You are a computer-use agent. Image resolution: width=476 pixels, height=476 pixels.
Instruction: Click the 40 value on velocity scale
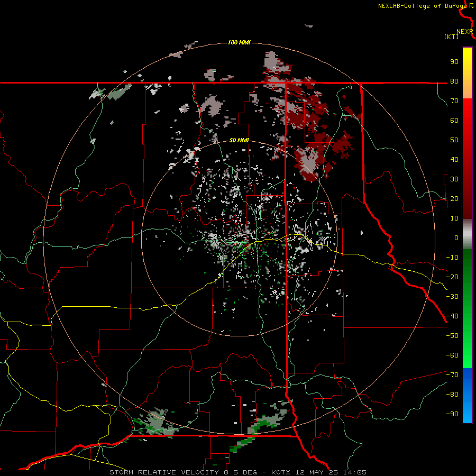(x=454, y=159)
